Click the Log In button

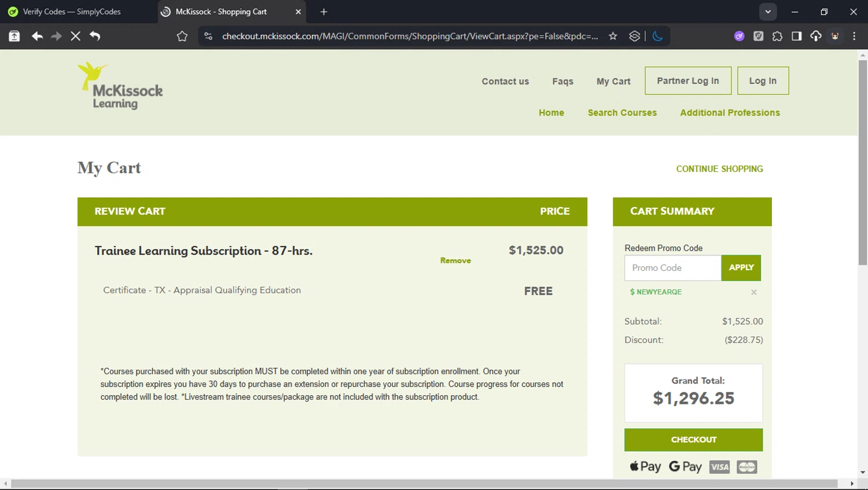click(x=763, y=80)
